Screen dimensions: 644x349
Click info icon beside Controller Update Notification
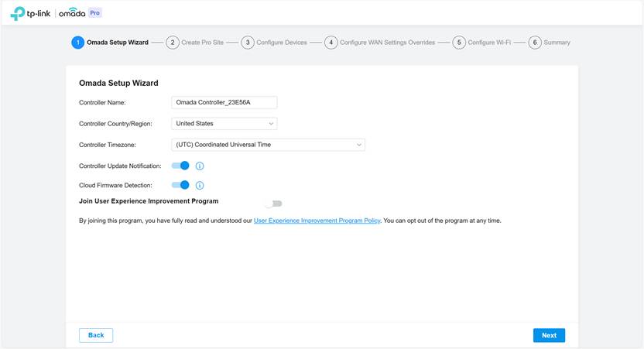point(200,166)
